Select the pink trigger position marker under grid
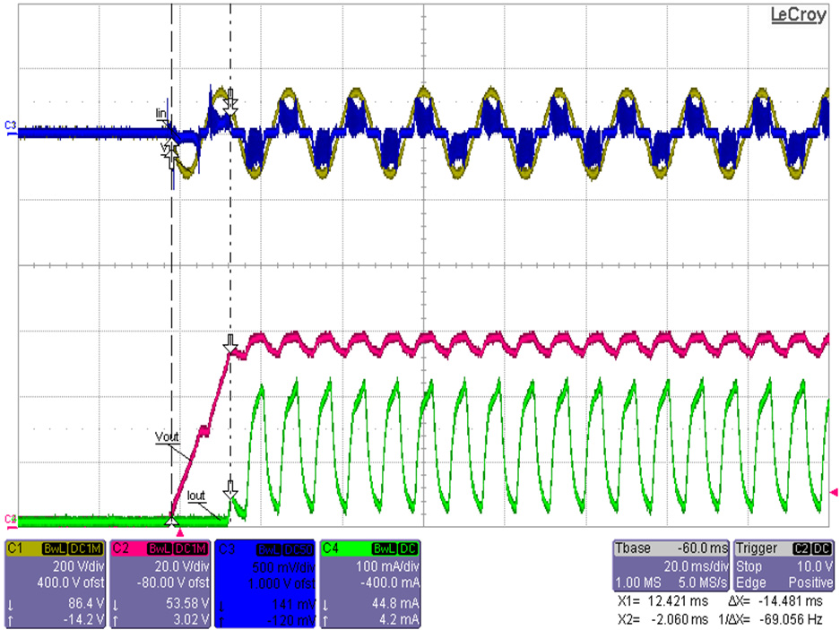The width and height of the screenshot is (840, 630). pyautogui.click(x=179, y=533)
